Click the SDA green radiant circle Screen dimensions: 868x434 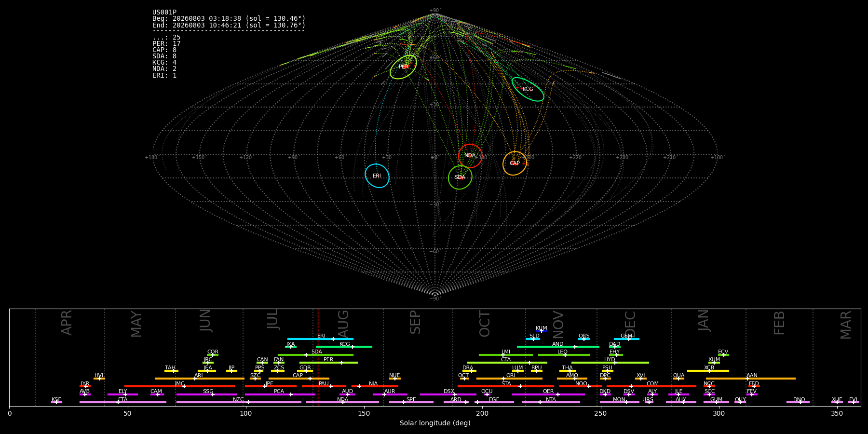click(460, 177)
